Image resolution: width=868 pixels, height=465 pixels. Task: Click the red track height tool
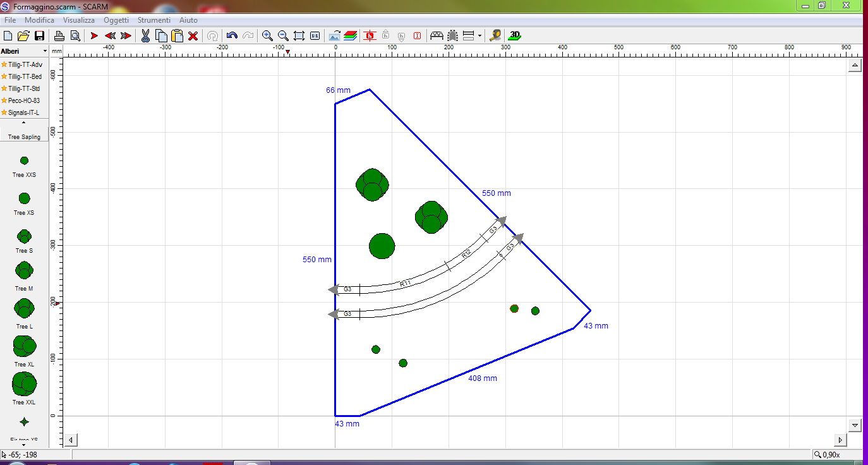coord(370,36)
